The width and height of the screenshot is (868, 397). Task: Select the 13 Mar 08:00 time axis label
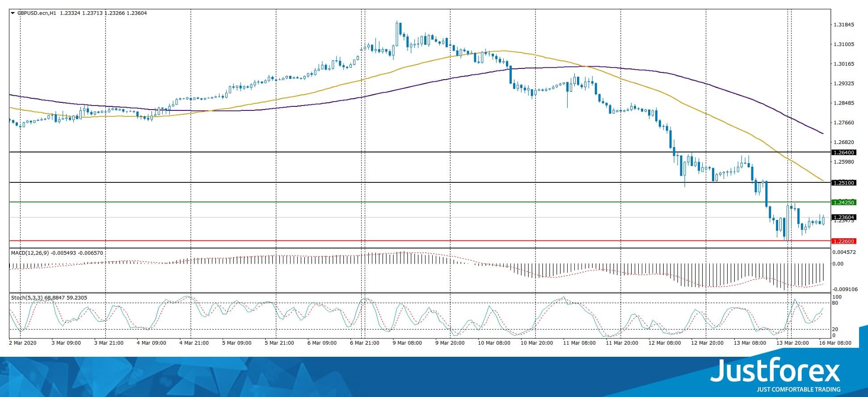point(750,343)
